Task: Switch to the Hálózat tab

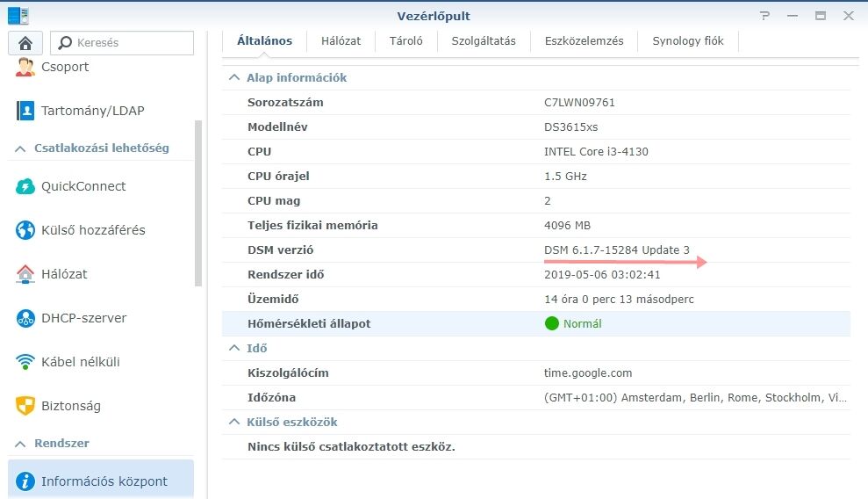Action: (341, 40)
